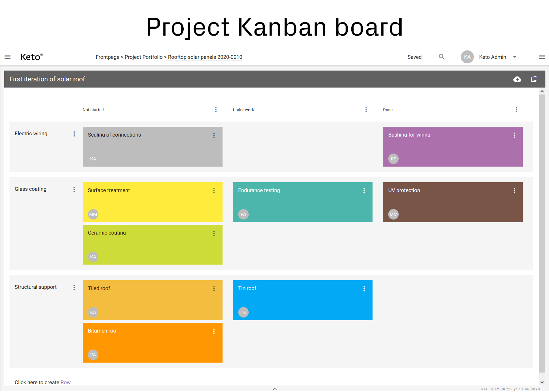549x392 pixels.
Task: Select the blue Tin roof card
Action: coord(303,300)
